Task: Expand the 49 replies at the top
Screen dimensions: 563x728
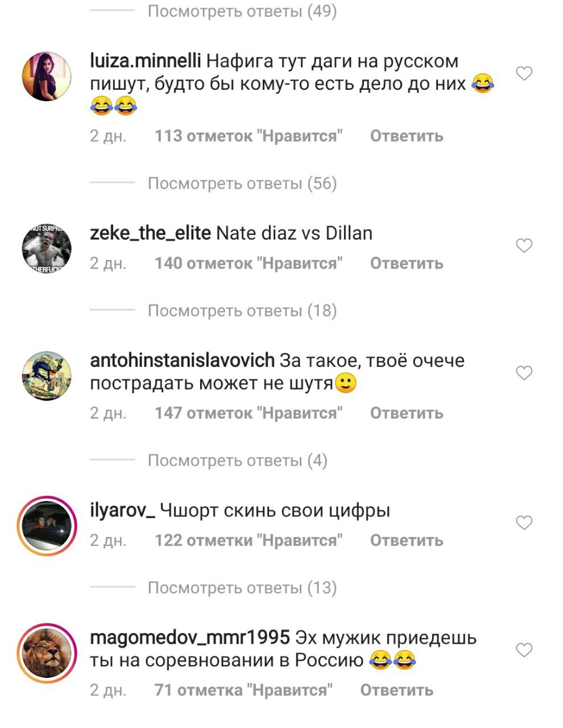Action: [x=242, y=11]
